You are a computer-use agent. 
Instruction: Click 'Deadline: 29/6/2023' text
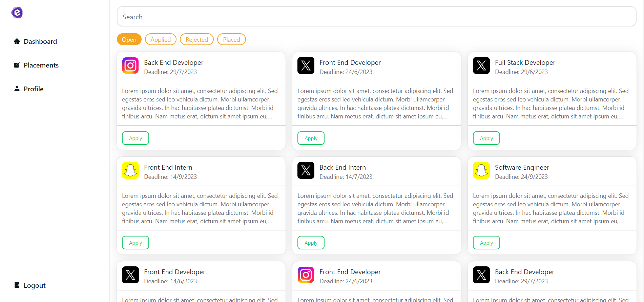[521, 72]
